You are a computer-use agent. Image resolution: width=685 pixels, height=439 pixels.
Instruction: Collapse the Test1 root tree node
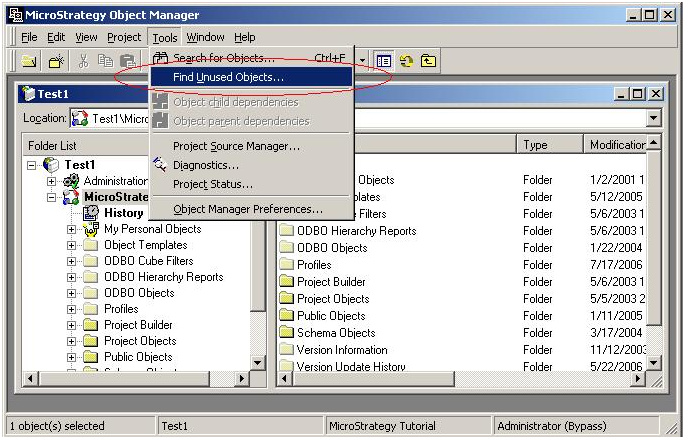(x=31, y=165)
